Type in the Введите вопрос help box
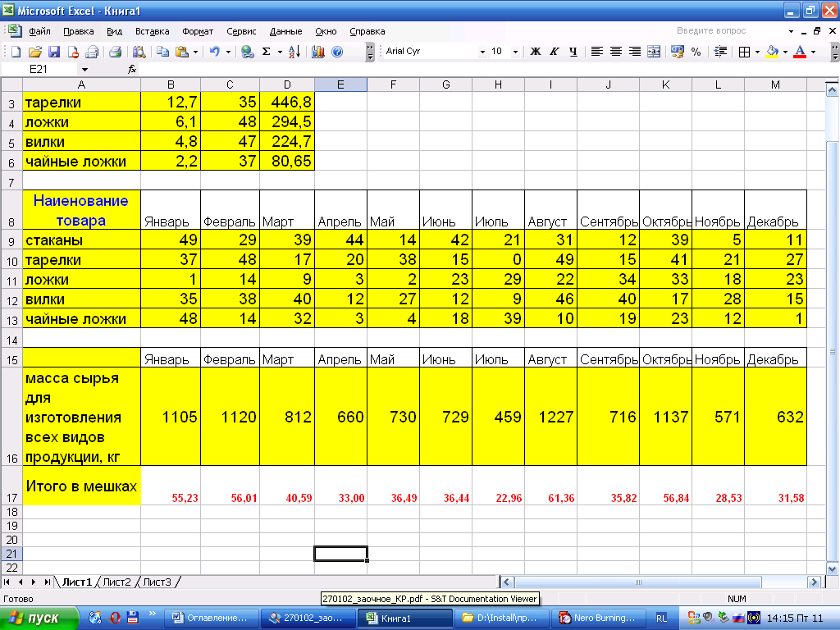 pyautogui.click(x=712, y=31)
